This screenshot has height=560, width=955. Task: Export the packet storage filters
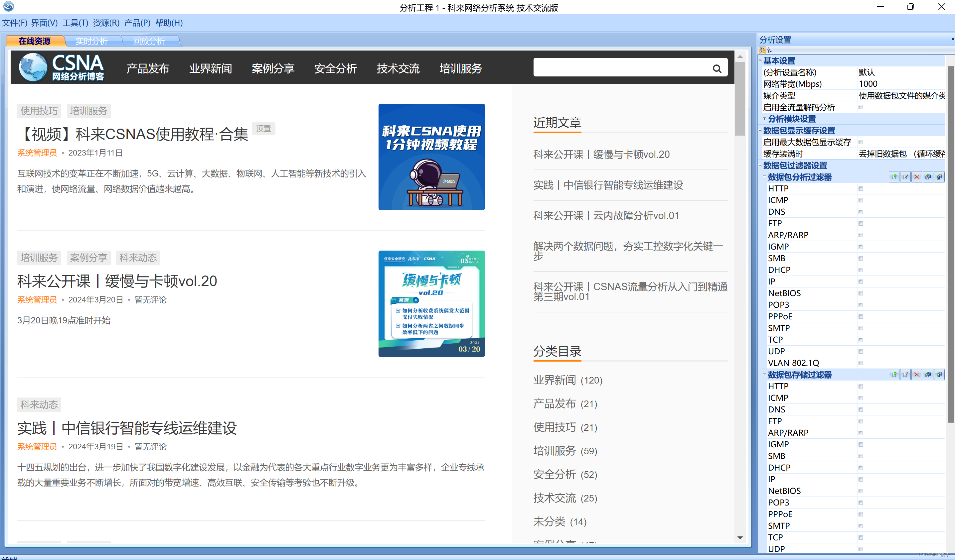(x=939, y=375)
